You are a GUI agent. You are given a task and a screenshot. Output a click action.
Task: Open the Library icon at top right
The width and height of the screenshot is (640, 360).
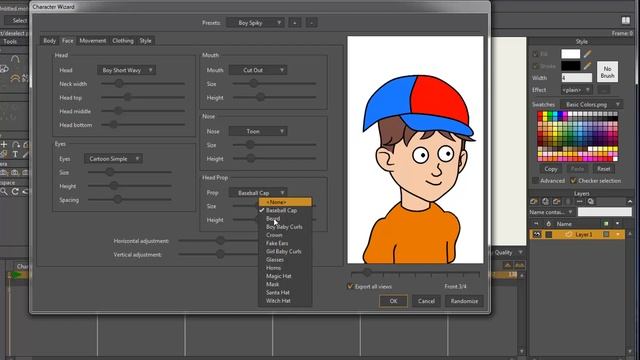click(626, 20)
